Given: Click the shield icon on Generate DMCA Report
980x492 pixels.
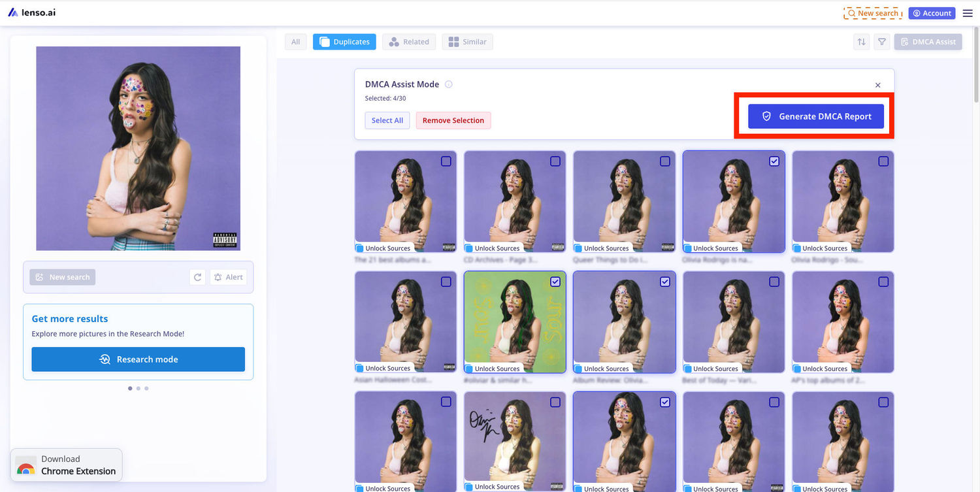Looking at the screenshot, I should coord(767,116).
